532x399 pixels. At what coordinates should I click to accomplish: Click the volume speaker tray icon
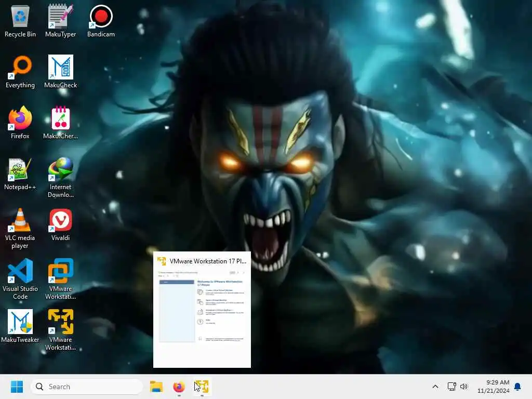click(464, 387)
